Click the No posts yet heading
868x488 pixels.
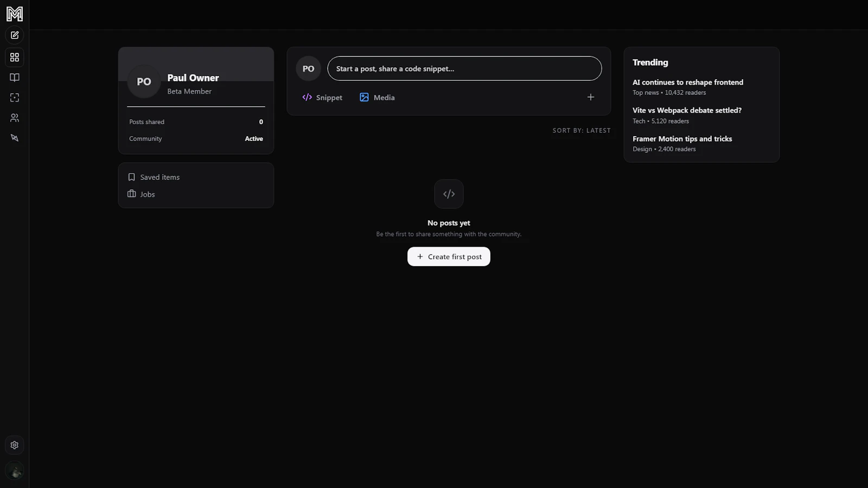(449, 223)
